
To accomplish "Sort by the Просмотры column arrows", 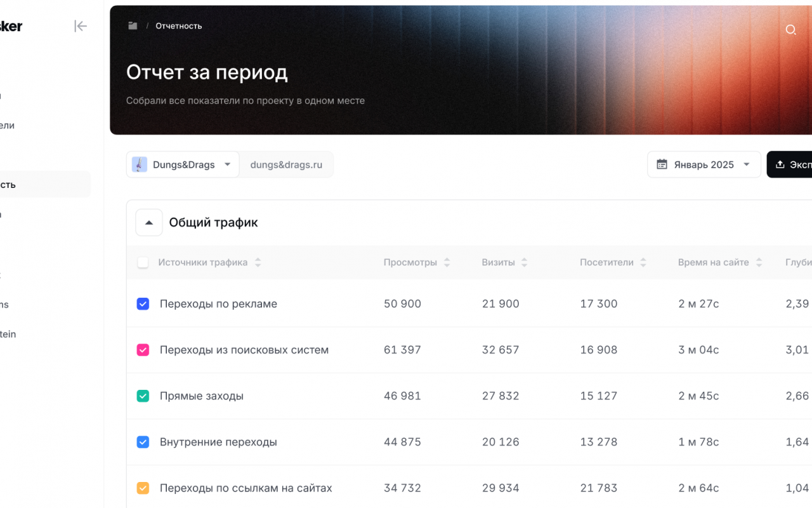I will (447, 262).
